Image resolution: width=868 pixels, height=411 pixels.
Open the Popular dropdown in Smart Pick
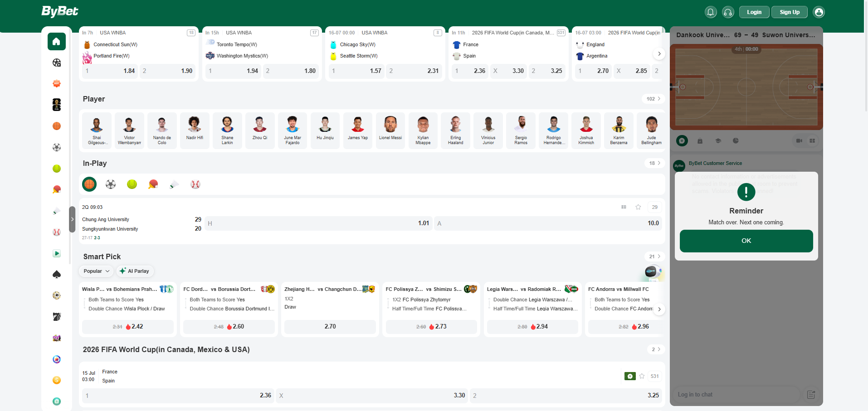pyautogui.click(x=97, y=271)
